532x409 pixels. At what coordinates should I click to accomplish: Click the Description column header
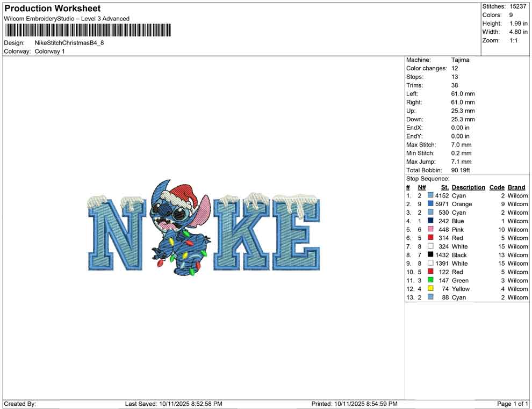click(x=468, y=187)
